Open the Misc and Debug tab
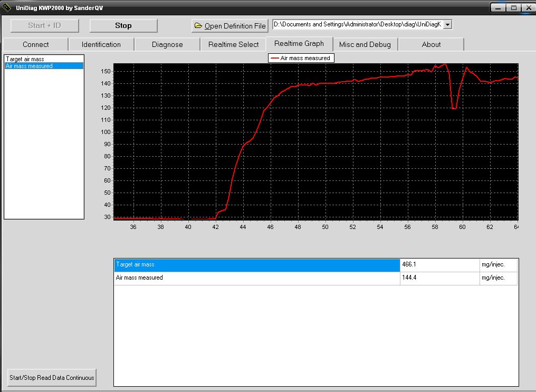 [x=365, y=45]
